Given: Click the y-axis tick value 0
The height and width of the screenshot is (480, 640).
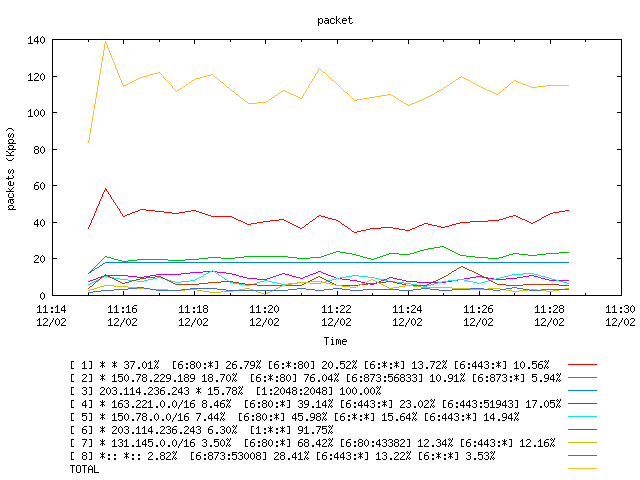Looking at the screenshot, I should click(42, 296).
